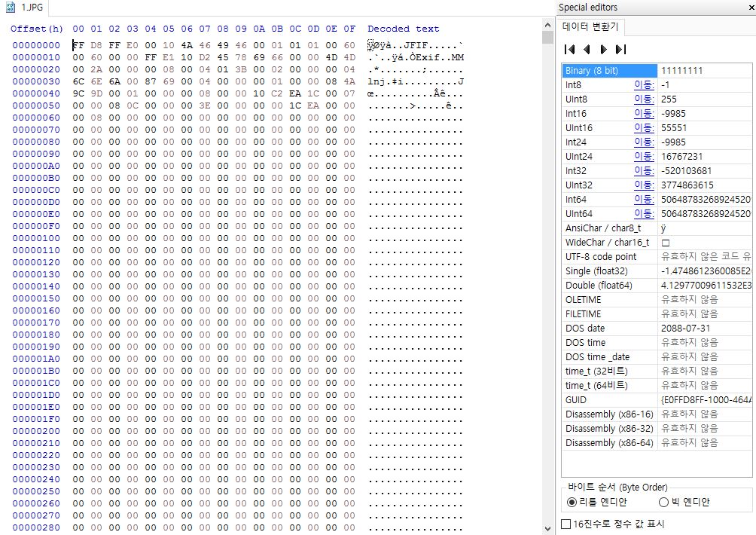Select the FILETIME row label
Viewport: 756px width, 535px height.
pyautogui.click(x=583, y=314)
